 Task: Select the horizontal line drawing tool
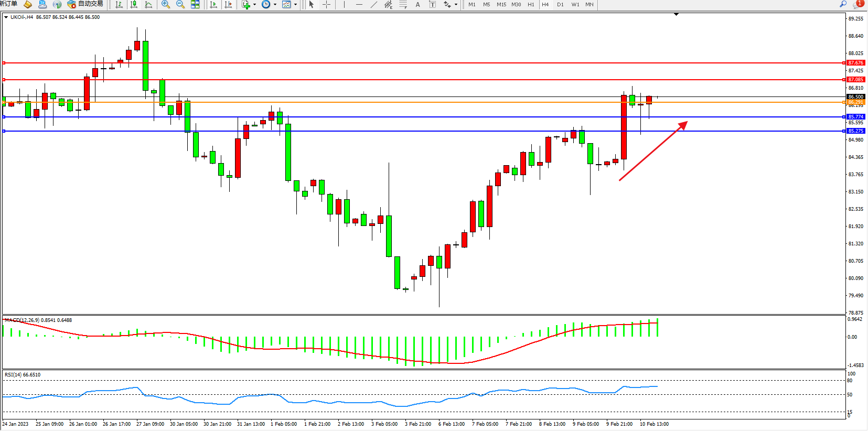[359, 4]
